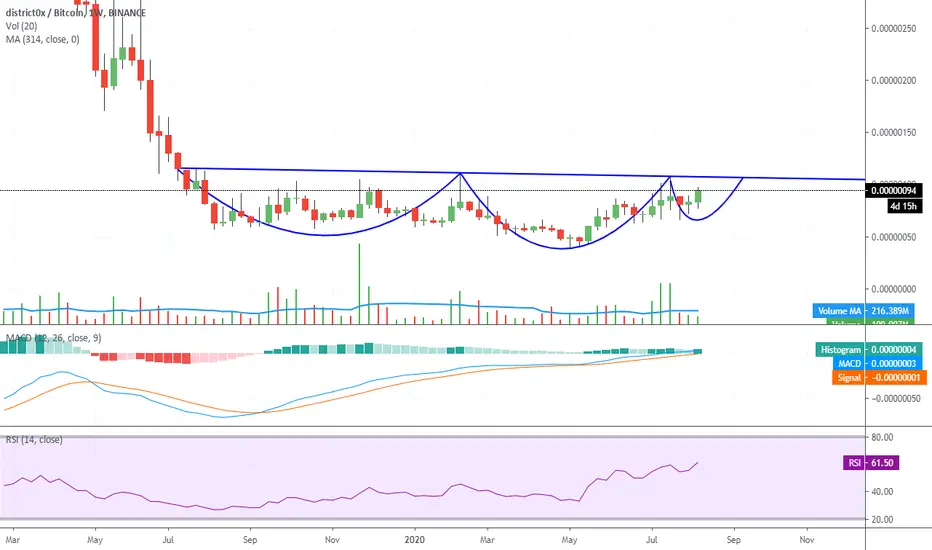Click the blue MACD value label

tap(878, 363)
